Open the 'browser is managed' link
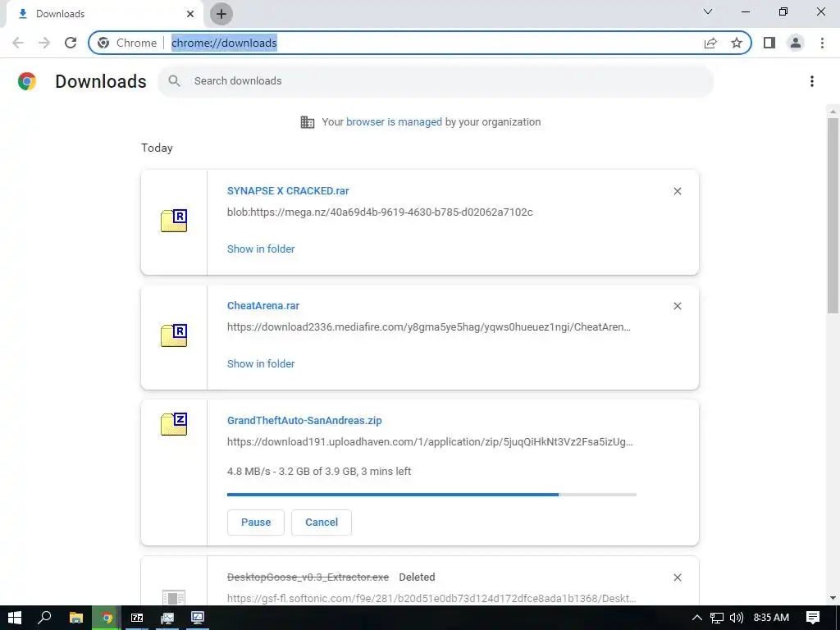 point(394,122)
